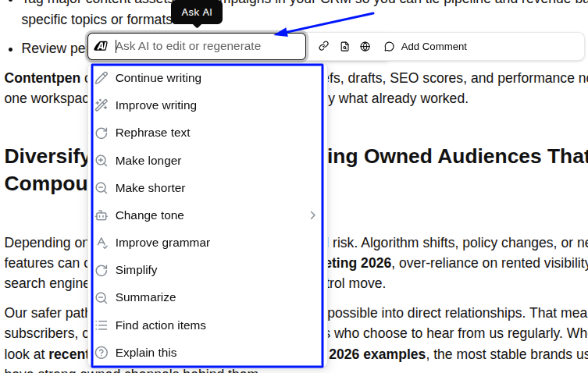Screen dimensions: 588x373
Task: Select Rephrase text menu entry
Action: coord(207,133)
